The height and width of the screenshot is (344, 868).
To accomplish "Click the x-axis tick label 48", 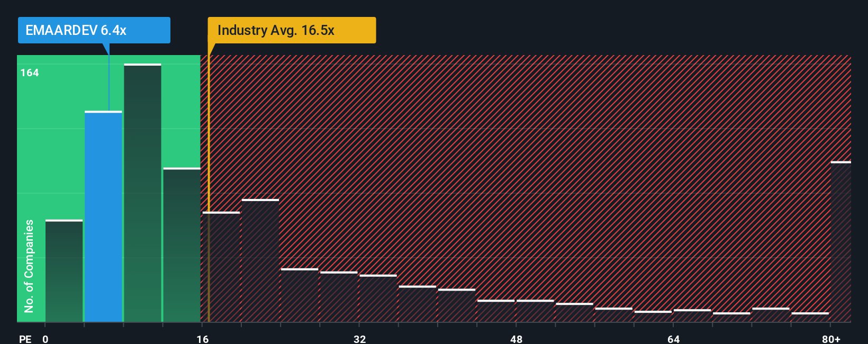I will click(517, 339).
